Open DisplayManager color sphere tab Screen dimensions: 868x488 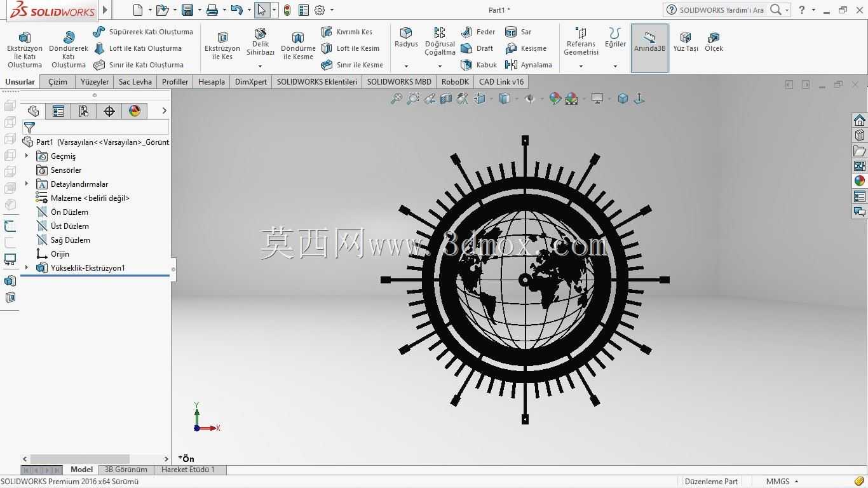pyautogui.click(x=135, y=111)
